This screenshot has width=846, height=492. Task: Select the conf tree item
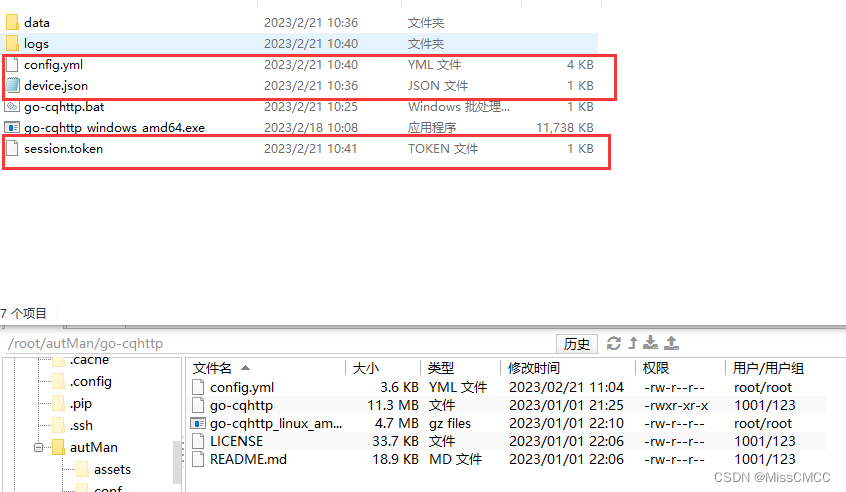(108, 488)
